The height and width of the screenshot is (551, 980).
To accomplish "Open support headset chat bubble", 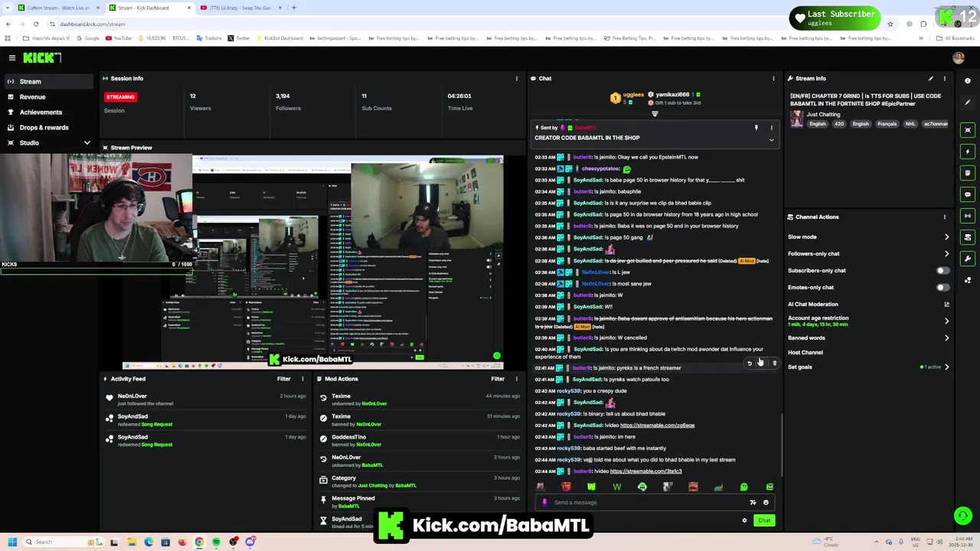I will pos(963,516).
